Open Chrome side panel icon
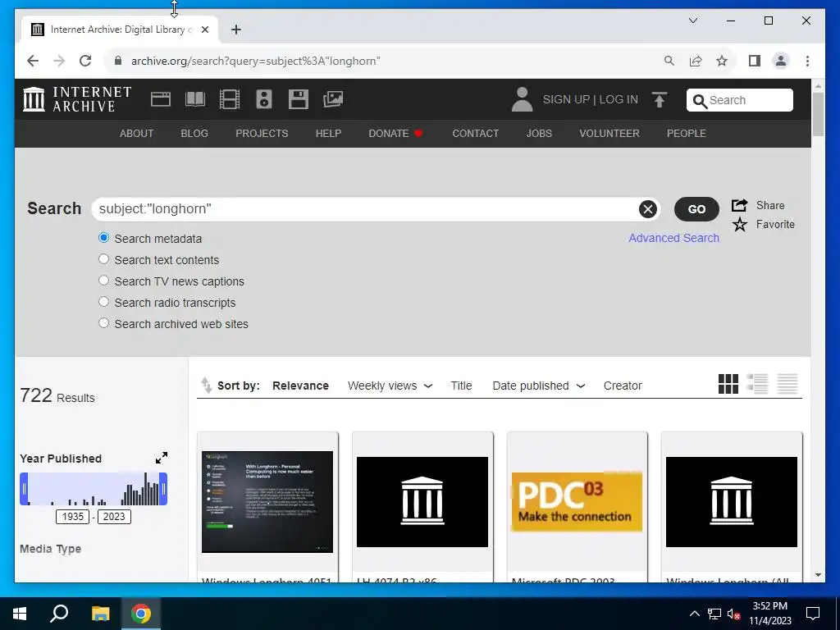840x630 pixels. (755, 61)
